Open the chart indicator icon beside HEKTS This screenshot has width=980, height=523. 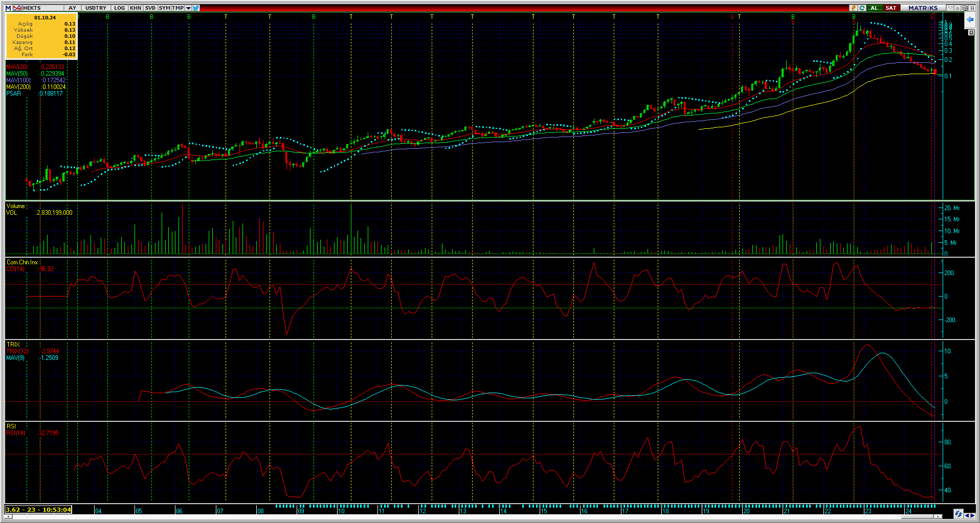(17, 8)
